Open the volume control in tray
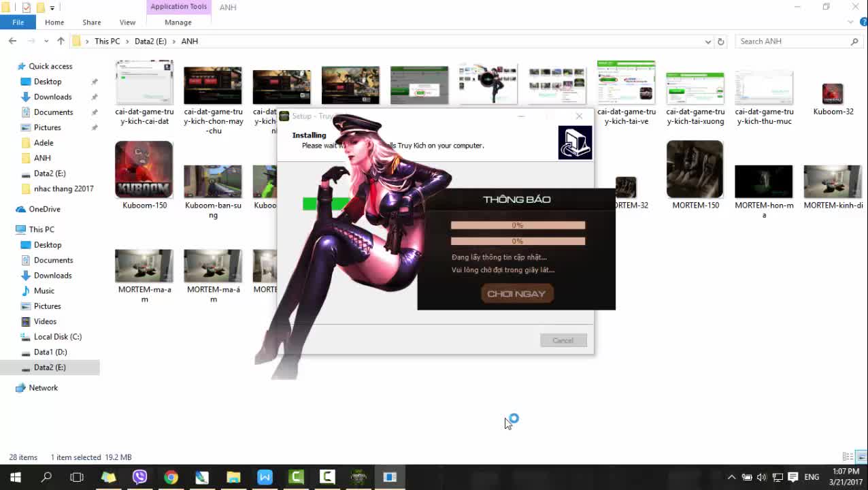 761,477
